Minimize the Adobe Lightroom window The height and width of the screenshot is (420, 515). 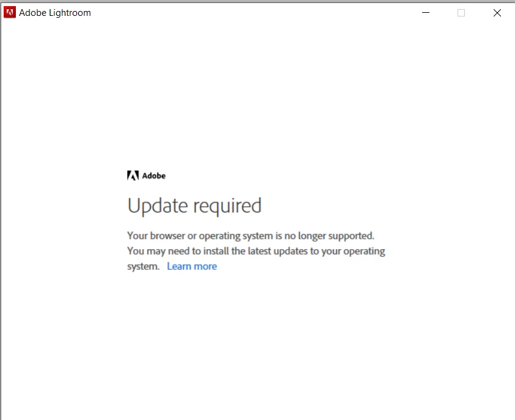point(426,13)
